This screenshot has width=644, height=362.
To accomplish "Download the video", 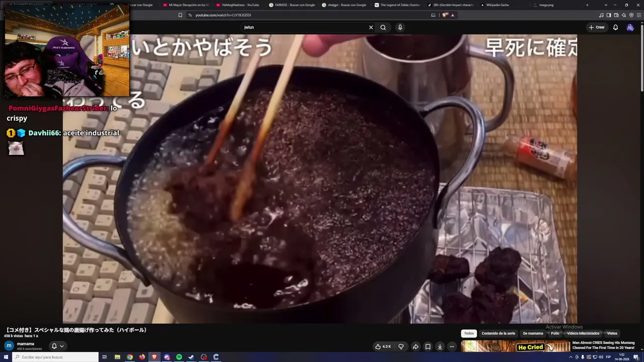I will point(440,346).
